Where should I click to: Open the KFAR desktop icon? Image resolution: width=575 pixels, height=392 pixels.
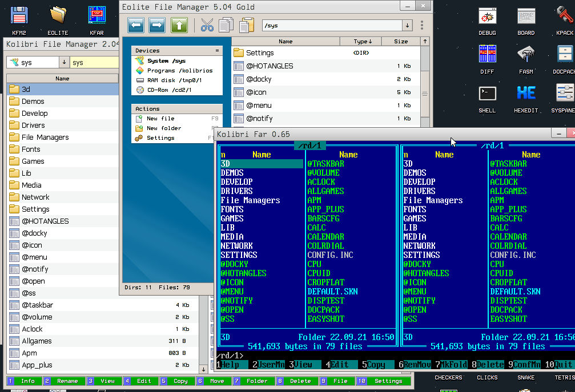click(x=97, y=21)
